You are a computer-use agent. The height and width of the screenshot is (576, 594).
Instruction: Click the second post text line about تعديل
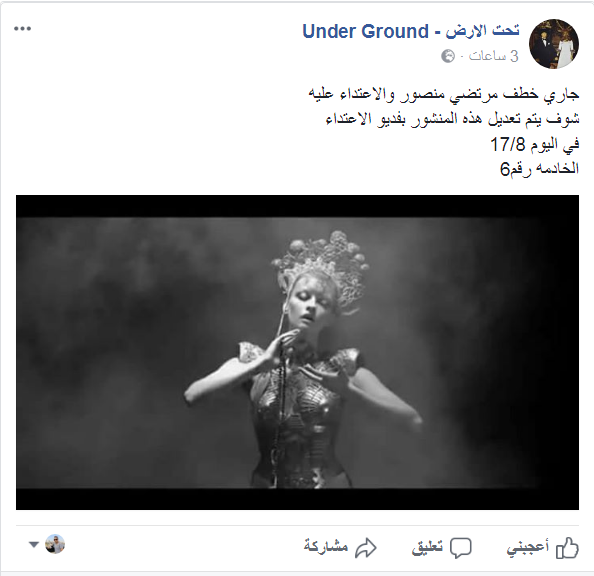pyautogui.click(x=453, y=119)
